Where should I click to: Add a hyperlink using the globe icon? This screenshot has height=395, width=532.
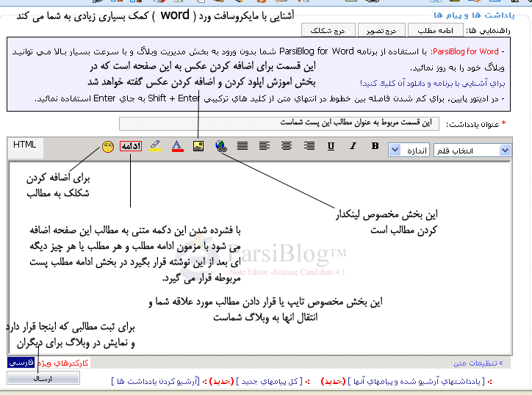coord(221,146)
